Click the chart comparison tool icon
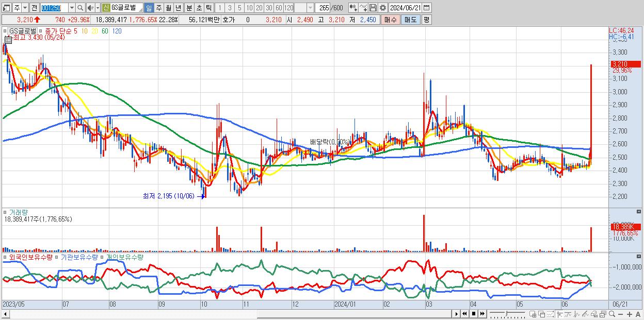644x320 pixels. tap(353, 8)
